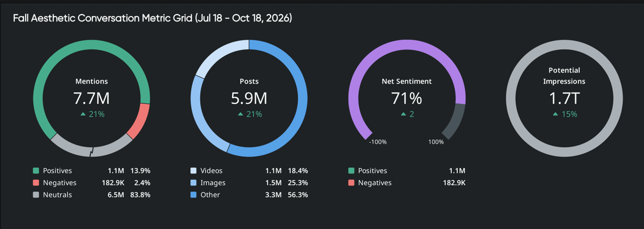Screen dimensions: 644x229
Task: Click the Potential Impressions 15% increase indicator
Action: (565, 114)
